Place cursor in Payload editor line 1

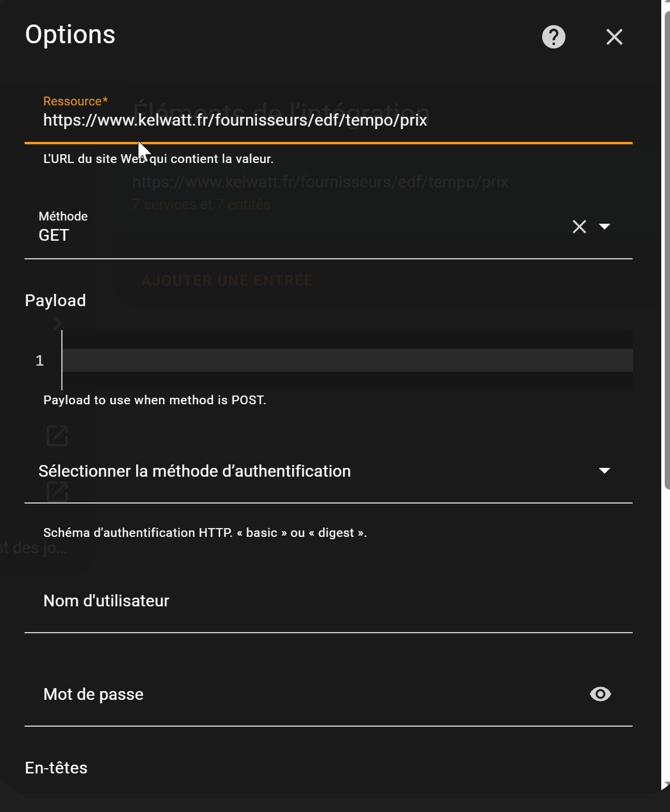point(345,360)
